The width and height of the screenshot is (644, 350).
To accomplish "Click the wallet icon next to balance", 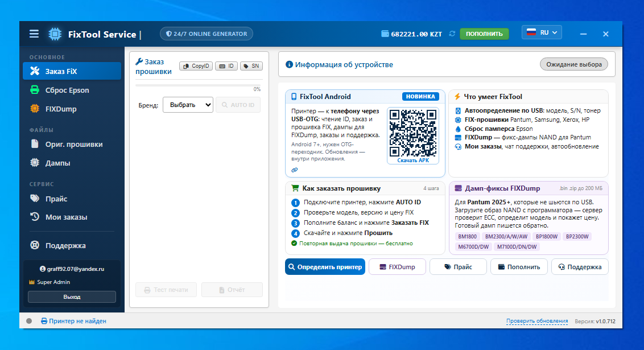I will pyautogui.click(x=385, y=34).
